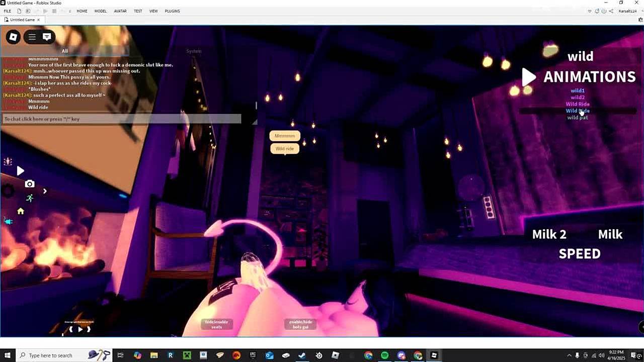This screenshot has height=362, width=644.
Task: Click the Roblox logo menu button
Action: point(14,37)
